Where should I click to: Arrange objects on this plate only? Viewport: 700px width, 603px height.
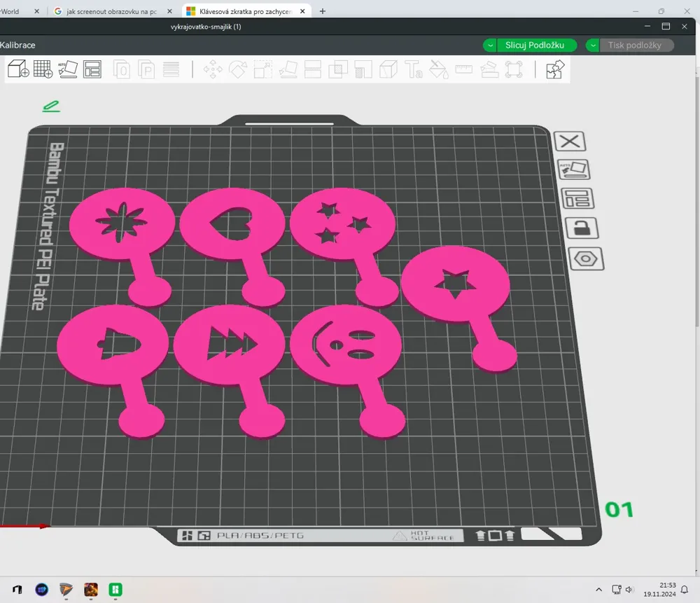(577, 198)
